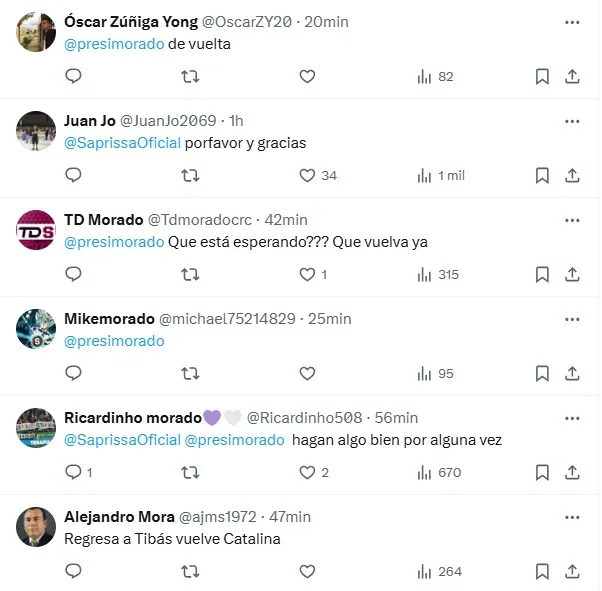Share Ricardinho morado's tweet
The height and width of the screenshot is (591, 602).
pos(573,472)
